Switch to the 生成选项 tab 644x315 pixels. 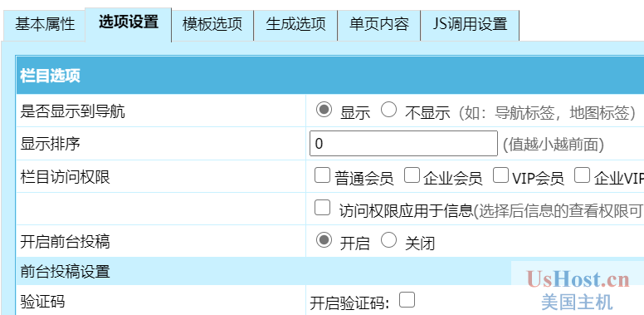click(x=295, y=25)
